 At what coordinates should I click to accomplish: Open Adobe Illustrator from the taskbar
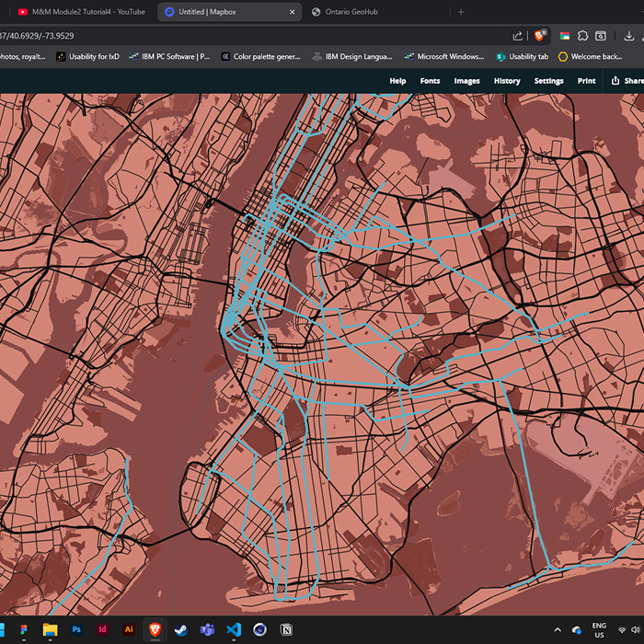[x=129, y=630]
